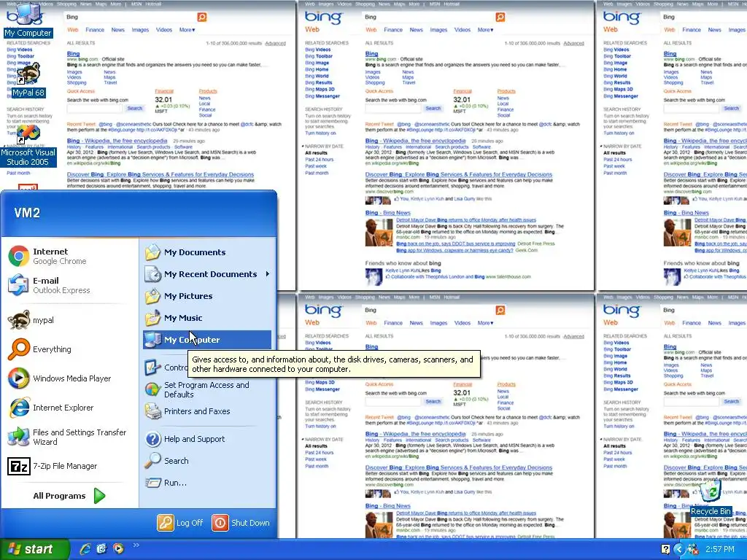This screenshot has width=747, height=560.
Task: Select highlighted My Computer in Start menu
Action: 206,340
